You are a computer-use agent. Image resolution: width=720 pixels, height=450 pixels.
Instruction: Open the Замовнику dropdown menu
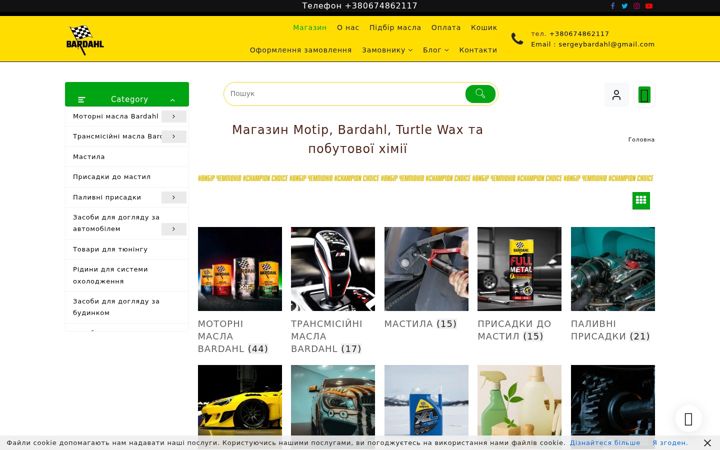(x=387, y=50)
